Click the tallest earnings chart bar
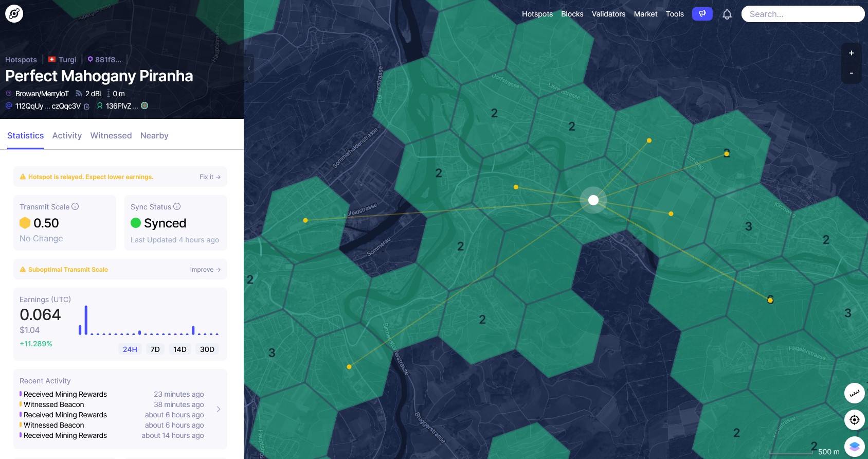 pyautogui.click(x=86, y=320)
